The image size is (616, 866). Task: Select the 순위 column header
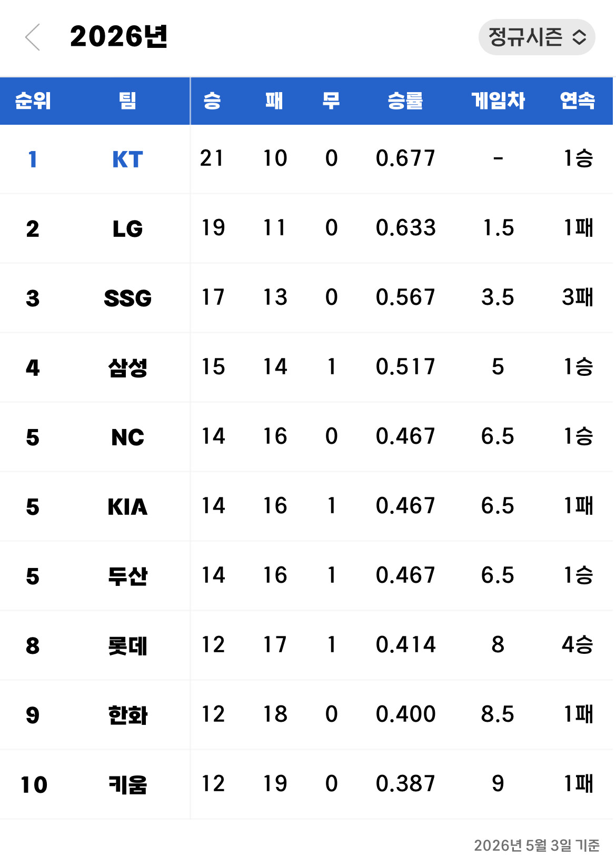[33, 101]
